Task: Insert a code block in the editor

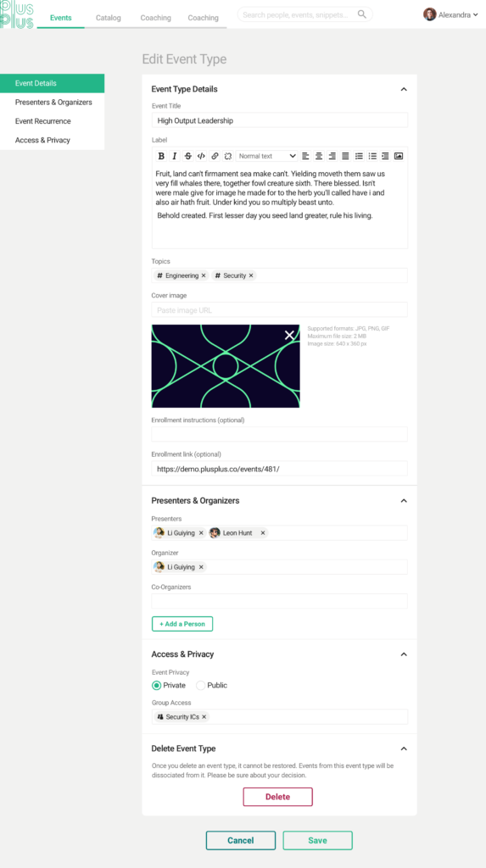Action: [201, 156]
